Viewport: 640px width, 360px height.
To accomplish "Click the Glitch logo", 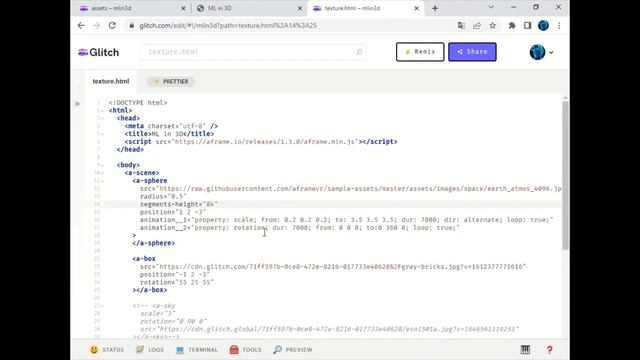I will (x=98, y=52).
